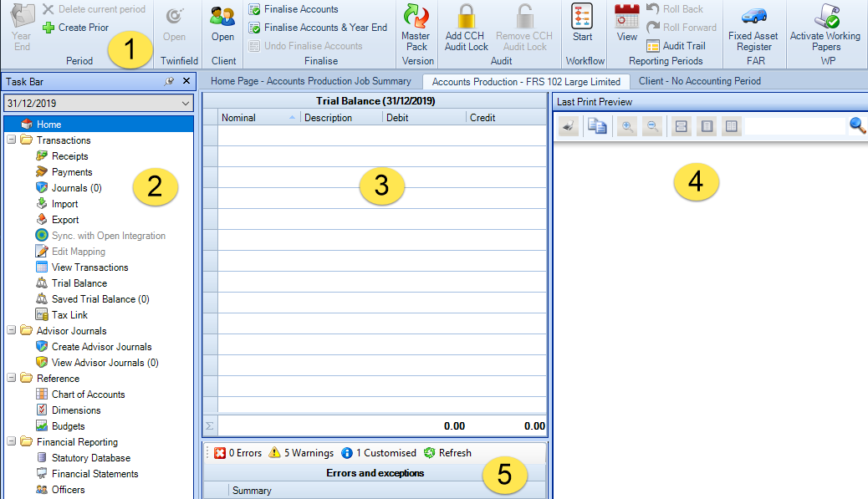Collapse the Advisor Journals folder

(11, 330)
